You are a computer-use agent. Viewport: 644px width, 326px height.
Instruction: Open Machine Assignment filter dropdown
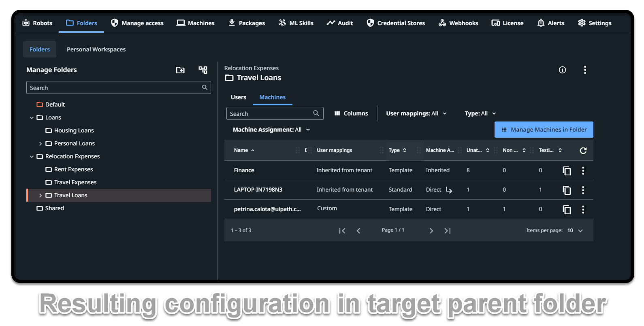271,130
